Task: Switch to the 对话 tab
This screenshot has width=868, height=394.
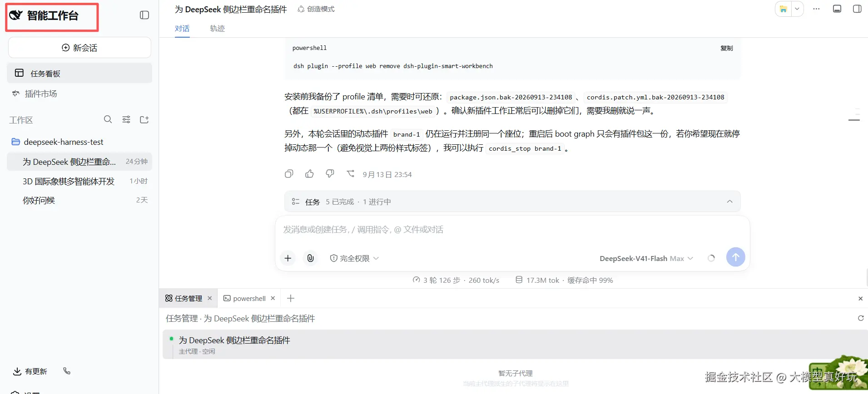Action: (182, 28)
